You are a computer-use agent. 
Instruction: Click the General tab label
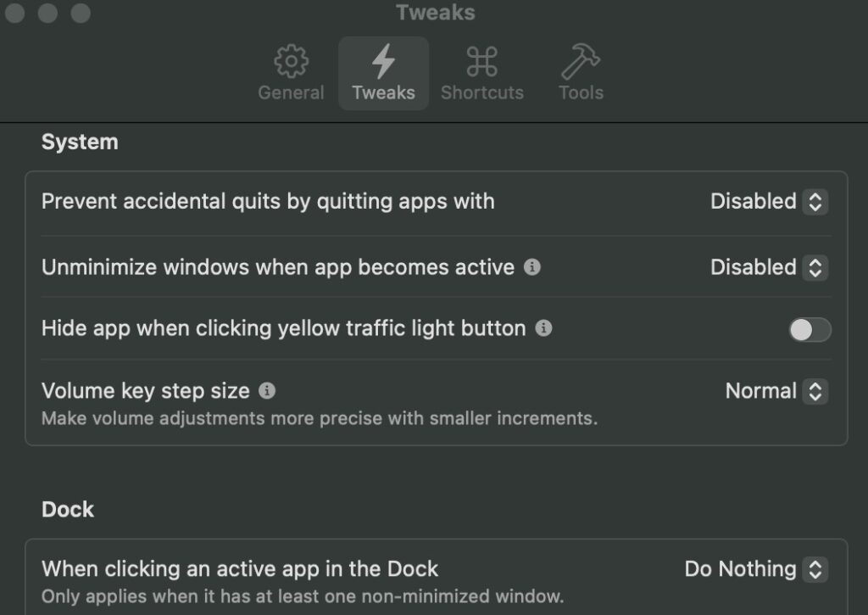coord(292,92)
